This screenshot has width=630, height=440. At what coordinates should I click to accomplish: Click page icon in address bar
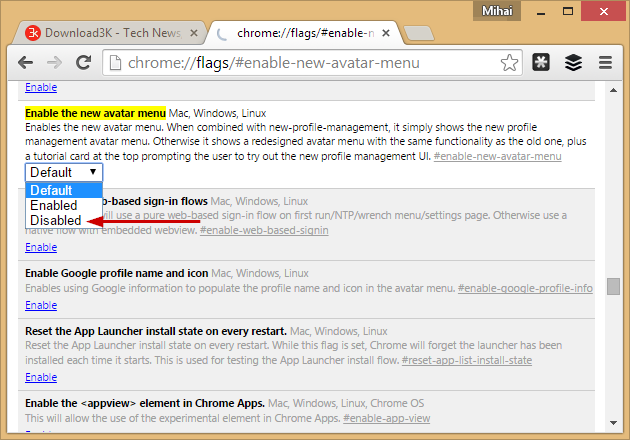tap(115, 63)
